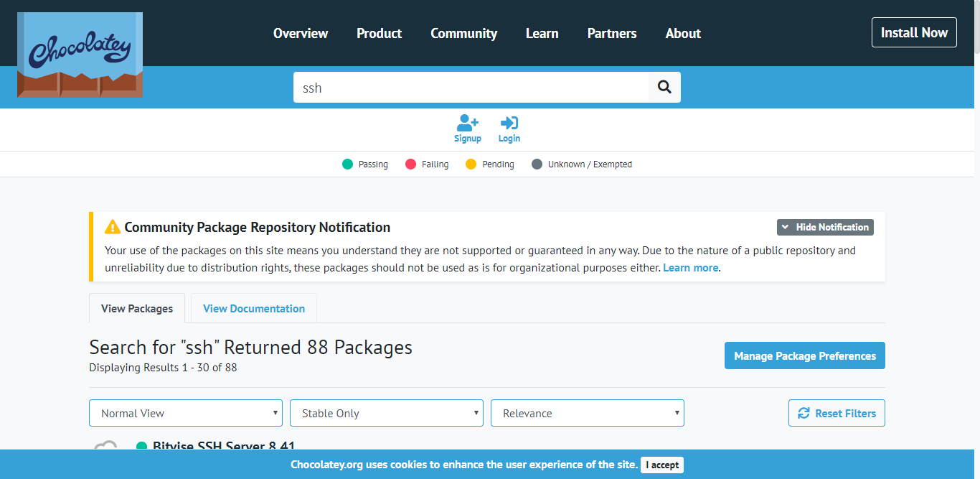The height and width of the screenshot is (479, 980).
Task: Click the green Passing status dot
Action: point(348,164)
